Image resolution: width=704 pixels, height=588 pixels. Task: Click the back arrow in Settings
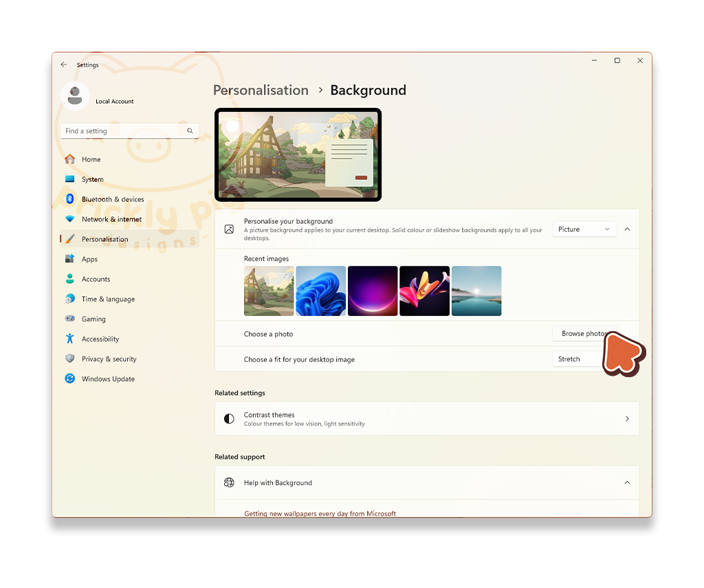tap(64, 65)
